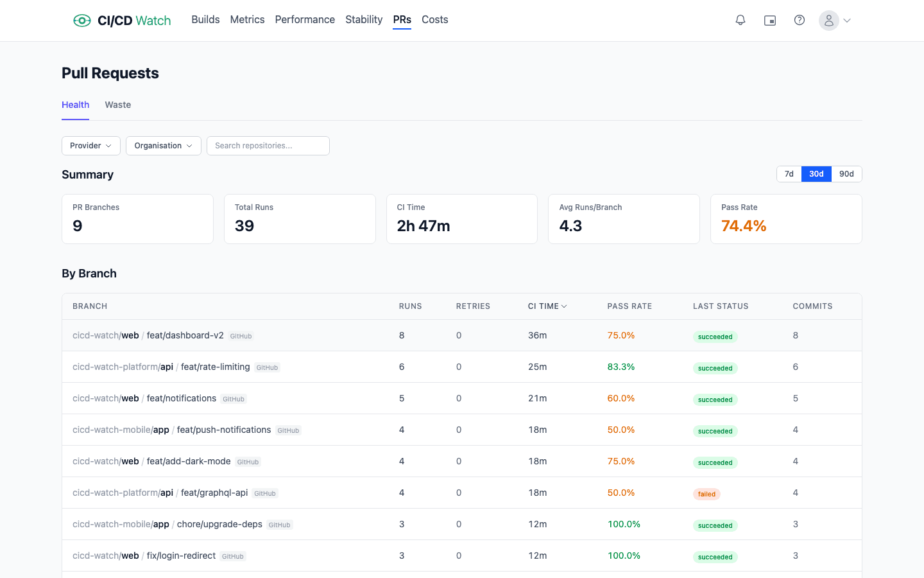Open the Organisation dropdown
The image size is (924, 578).
point(163,146)
